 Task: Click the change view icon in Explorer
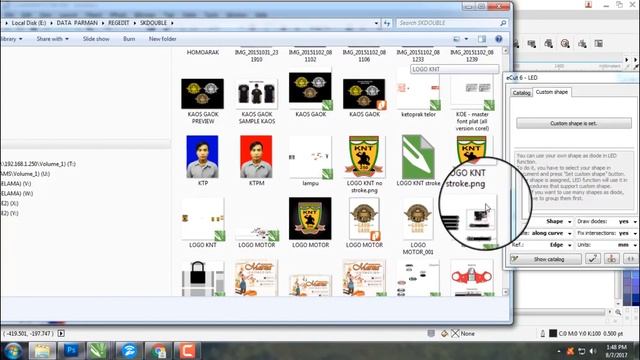tap(457, 39)
